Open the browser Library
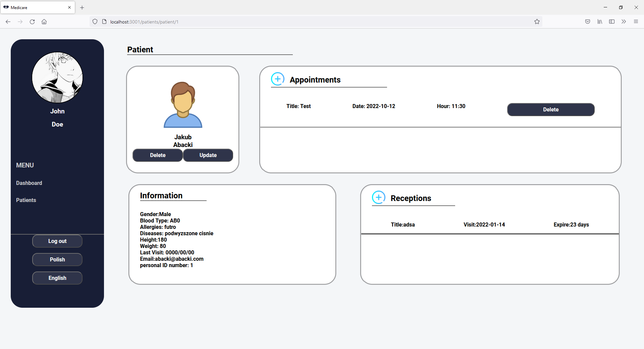This screenshot has width=644, height=349. [600, 21]
